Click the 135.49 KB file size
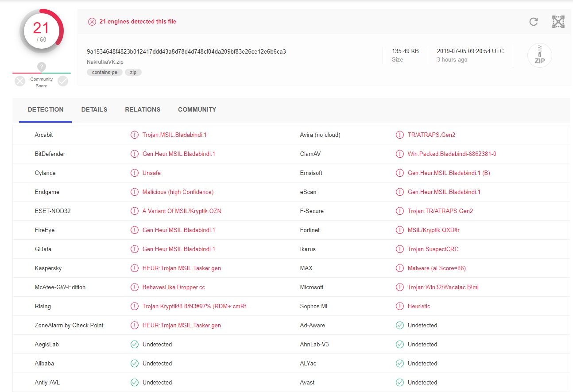573x392 pixels. (x=405, y=51)
